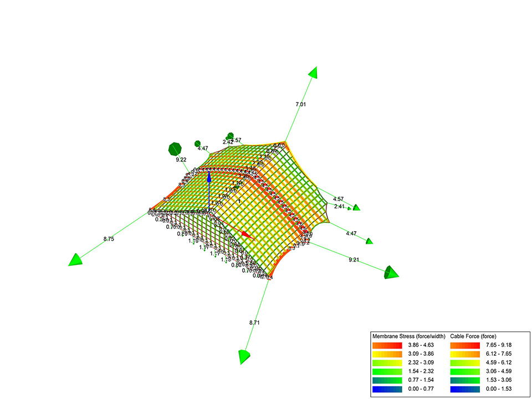The height and width of the screenshot is (399, 532).
Task: Pick the green cone below the 8.71 label
Action: click(x=243, y=356)
